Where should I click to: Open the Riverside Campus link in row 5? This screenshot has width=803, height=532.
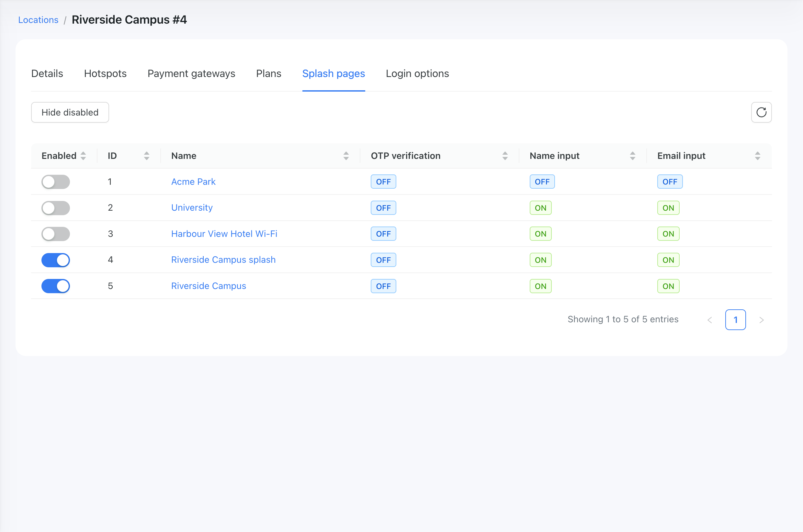(x=209, y=286)
